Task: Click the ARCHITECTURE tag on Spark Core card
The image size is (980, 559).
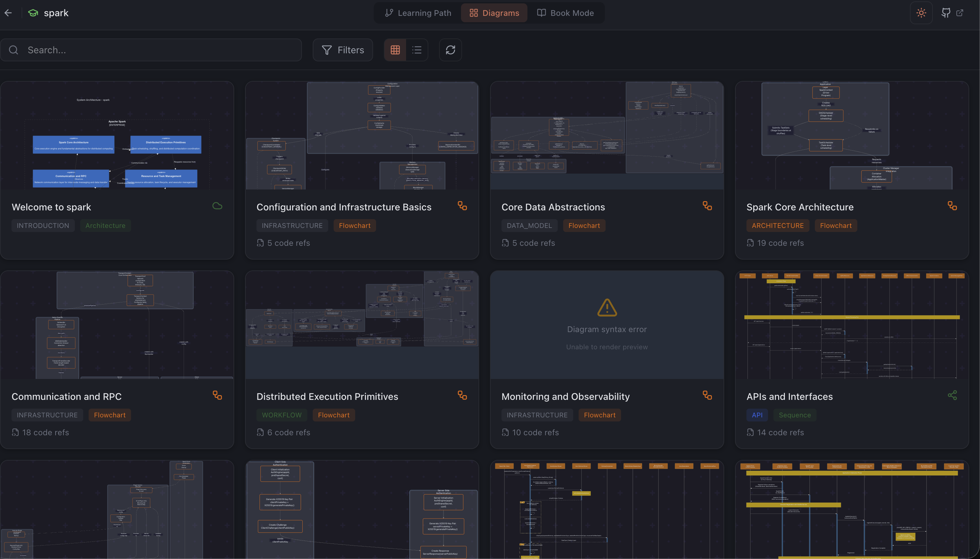Action: 777,226
